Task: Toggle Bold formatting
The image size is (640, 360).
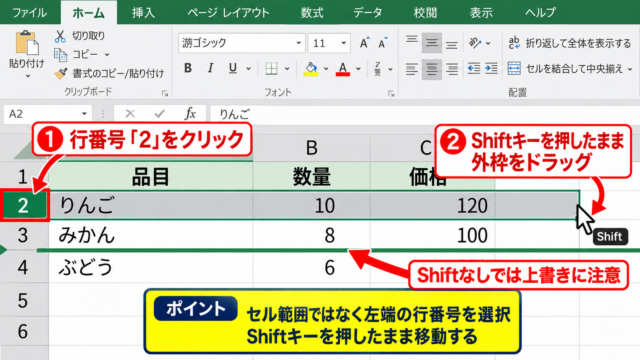Action: click(x=188, y=68)
